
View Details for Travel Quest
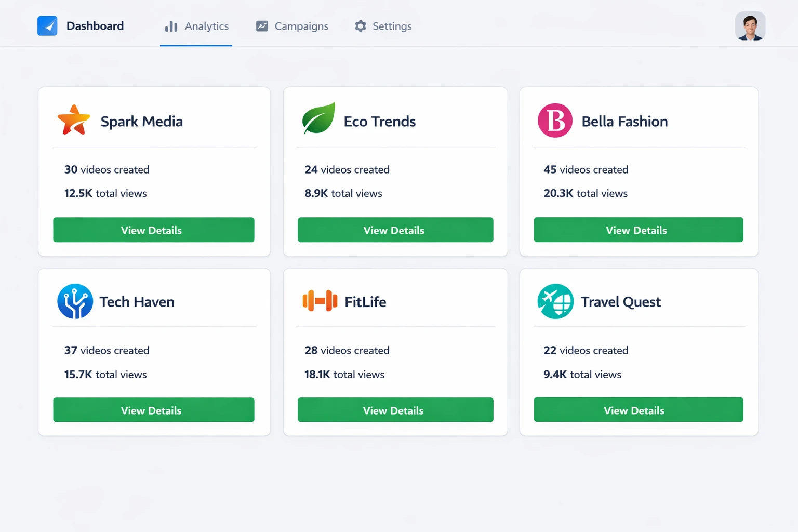point(638,410)
